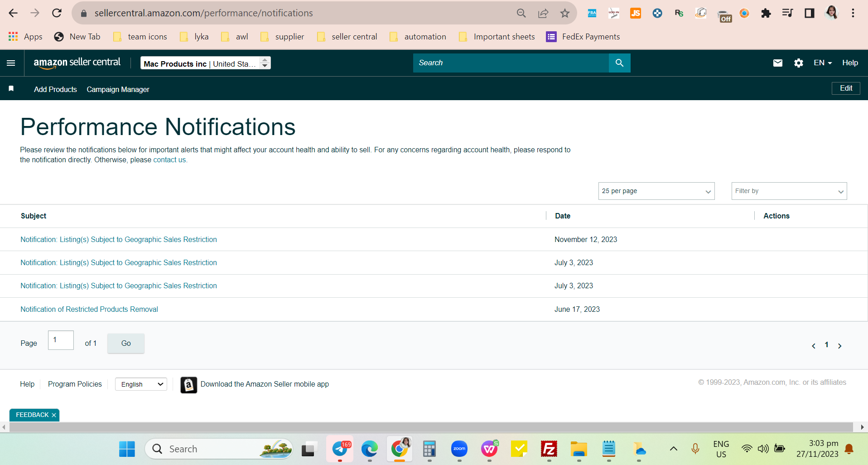
Task: Open FileZilla from the taskbar
Action: 549,449
